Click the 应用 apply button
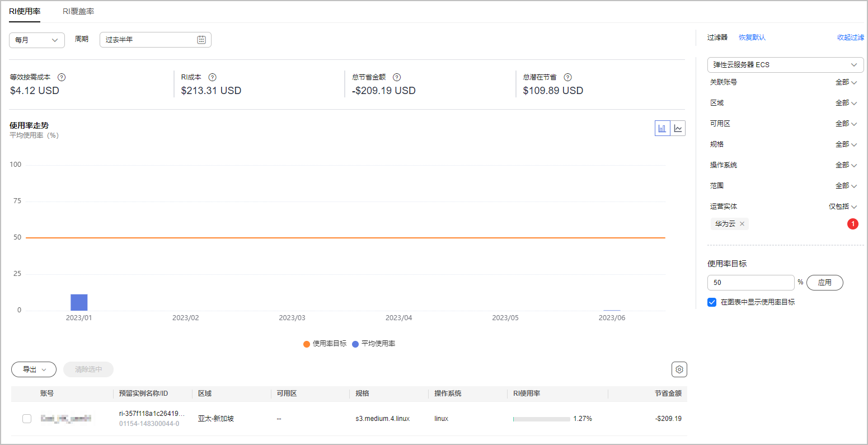868x445 pixels. [x=824, y=283]
